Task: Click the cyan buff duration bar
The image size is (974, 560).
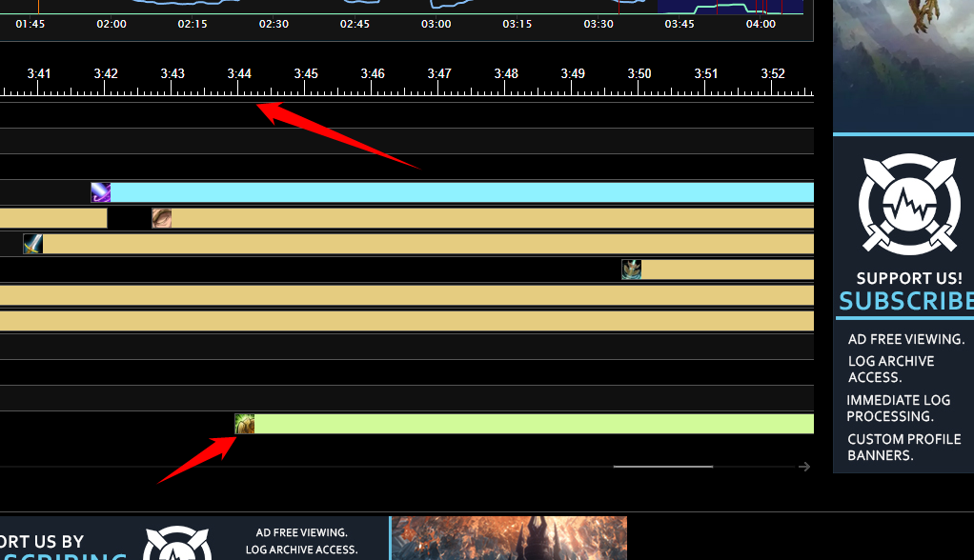Action: pyautogui.click(x=462, y=192)
